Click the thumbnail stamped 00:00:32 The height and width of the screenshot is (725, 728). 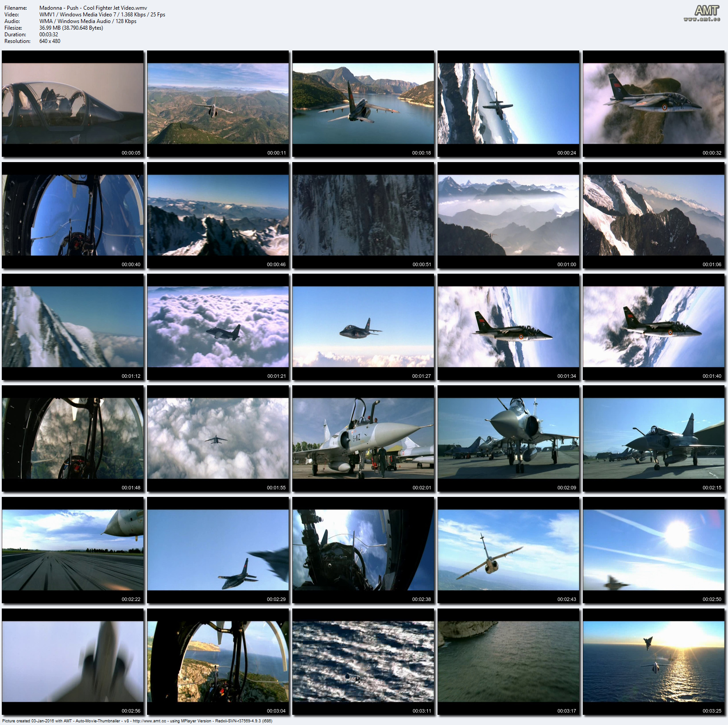pos(654,104)
